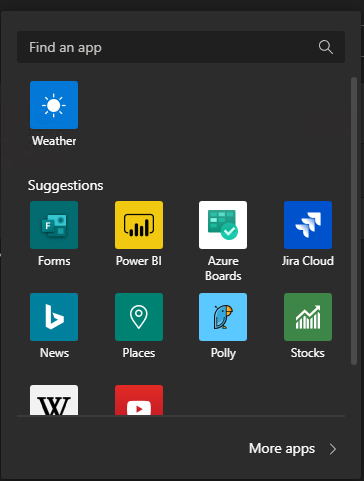This screenshot has height=481, width=364.
Task: Click the More apps link
Action: click(282, 449)
